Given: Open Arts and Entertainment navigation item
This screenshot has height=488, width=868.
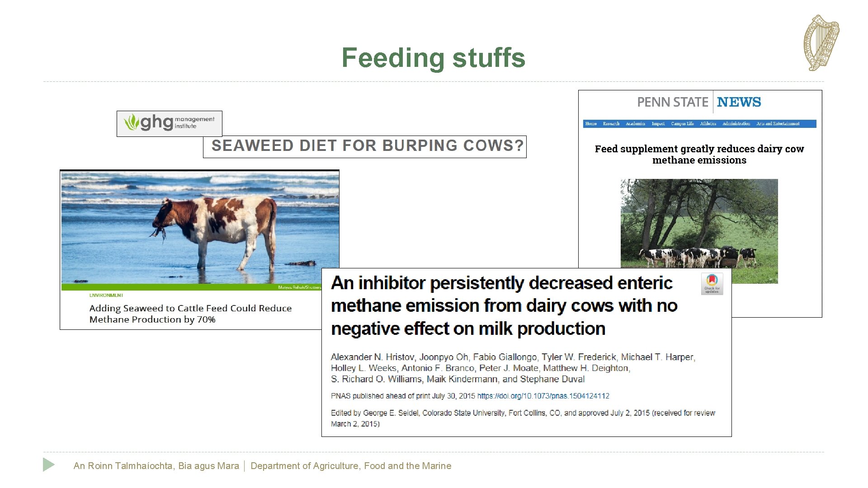Looking at the screenshot, I should [x=778, y=124].
